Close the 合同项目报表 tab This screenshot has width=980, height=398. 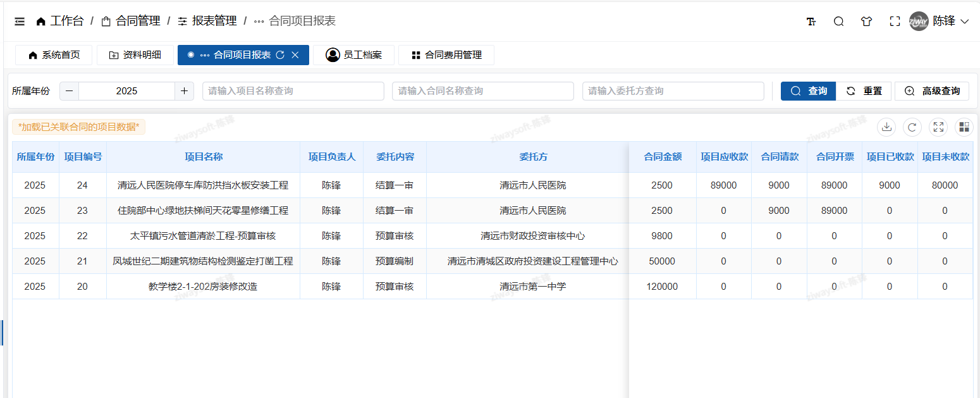pos(295,54)
